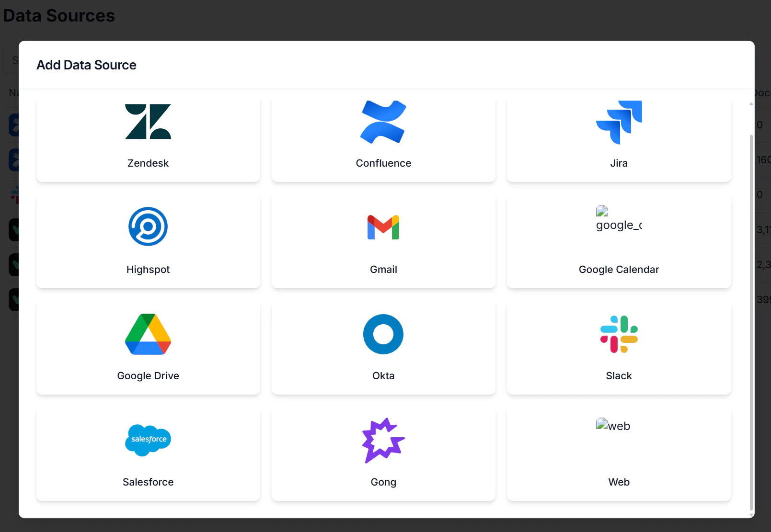
Task: Click the Data Sources page heading
Action: pos(59,16)
